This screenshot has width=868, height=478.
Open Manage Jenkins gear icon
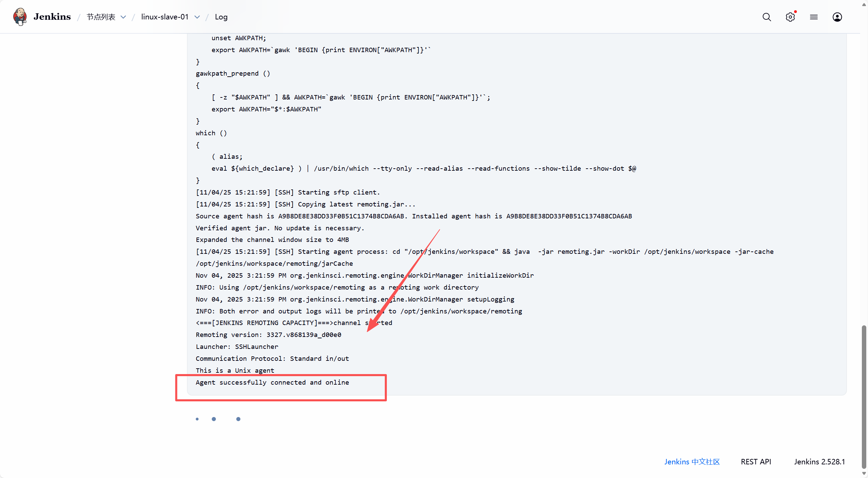tap(790, 17)
